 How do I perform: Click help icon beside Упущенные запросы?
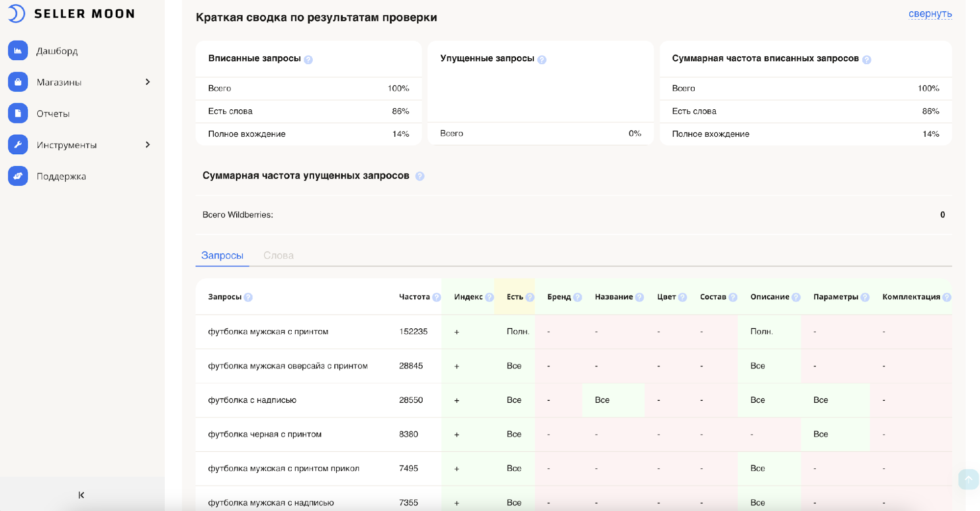point(542,59)
